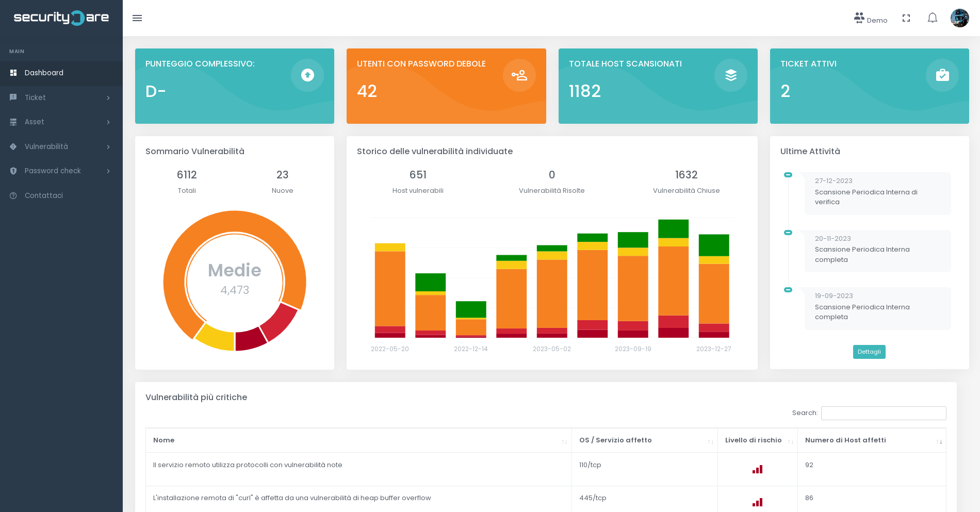Click the Asset sidebar icon

pos(13,122)
